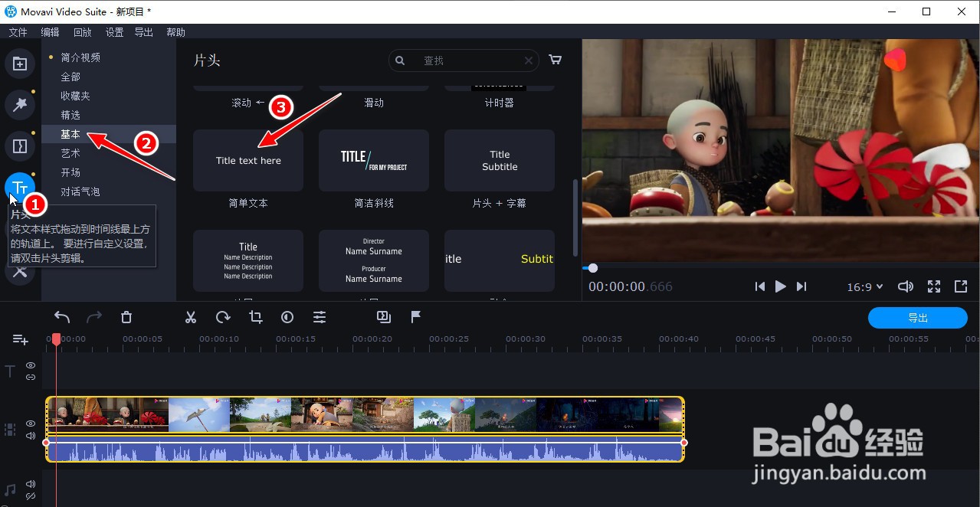Click the preview playback position slider handle
Screen dimensions: 980x507
click(592, 268)
